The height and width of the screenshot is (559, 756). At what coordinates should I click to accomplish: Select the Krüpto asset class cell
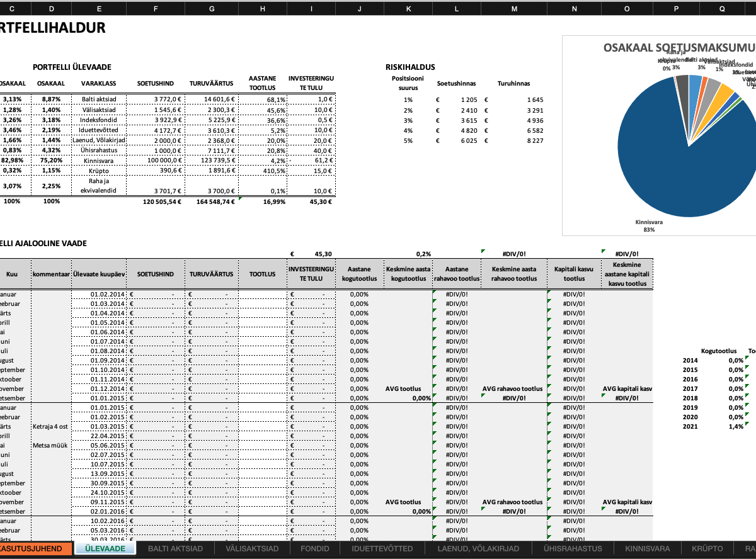click(x=100, y=170)
